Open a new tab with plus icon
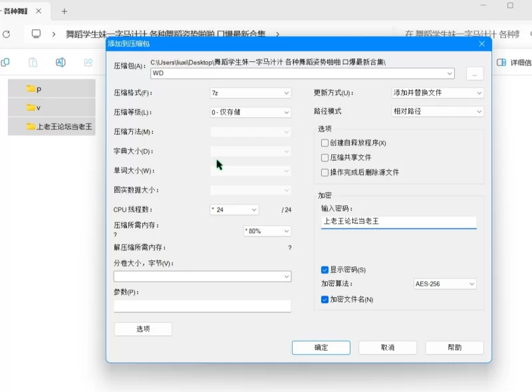 pos(65,11)
